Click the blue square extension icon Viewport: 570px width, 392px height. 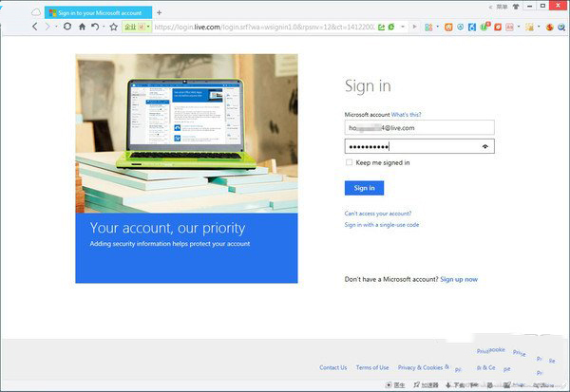(472, 27)
